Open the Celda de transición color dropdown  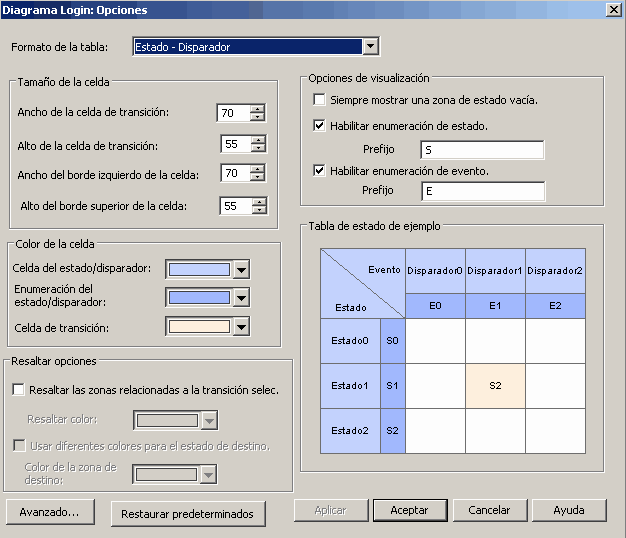click(x=241, y=326)
